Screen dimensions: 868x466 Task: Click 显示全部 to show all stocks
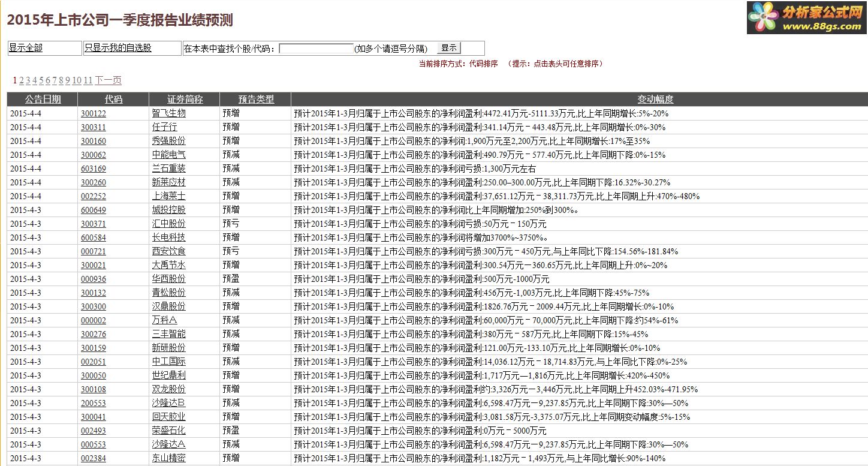click(x=26, y=49)
